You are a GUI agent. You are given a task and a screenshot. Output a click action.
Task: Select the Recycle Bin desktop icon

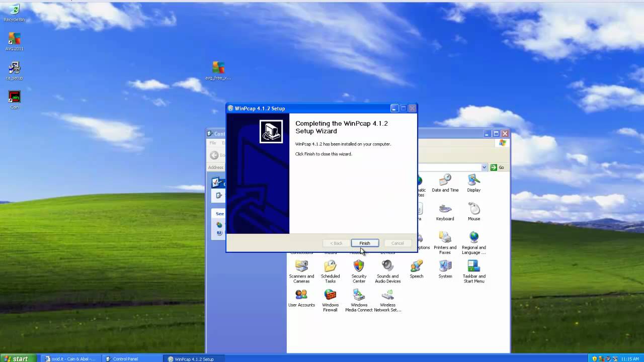[x=14, y=13]
